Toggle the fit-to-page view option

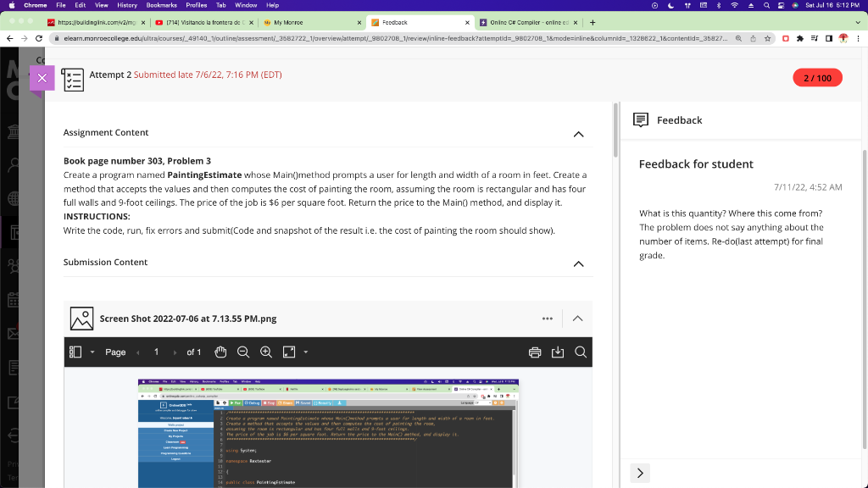288,352
